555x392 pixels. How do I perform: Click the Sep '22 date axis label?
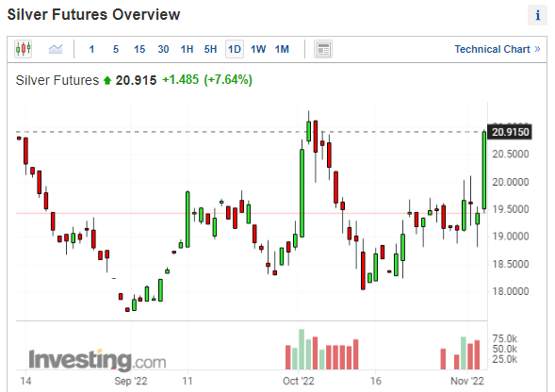tap(131, 381)
